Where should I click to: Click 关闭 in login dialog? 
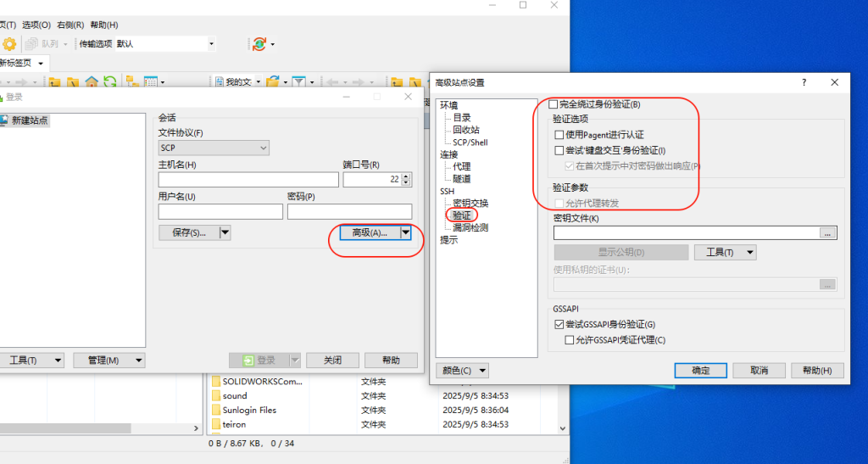(x=332, y=361)
